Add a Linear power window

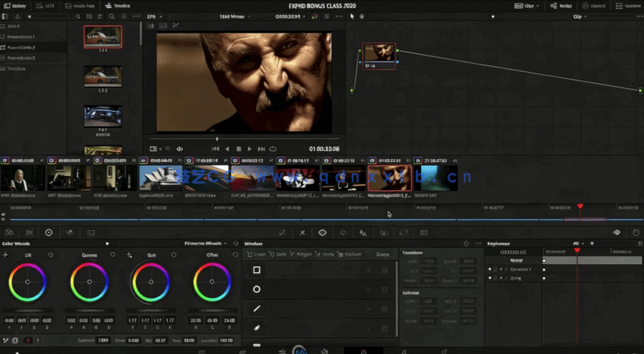[256, 254]
